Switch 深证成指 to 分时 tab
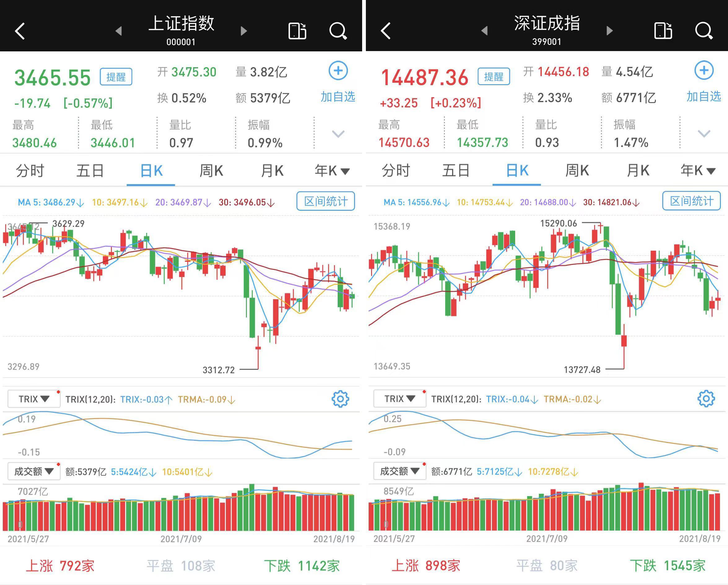 [x=396, y=170]
